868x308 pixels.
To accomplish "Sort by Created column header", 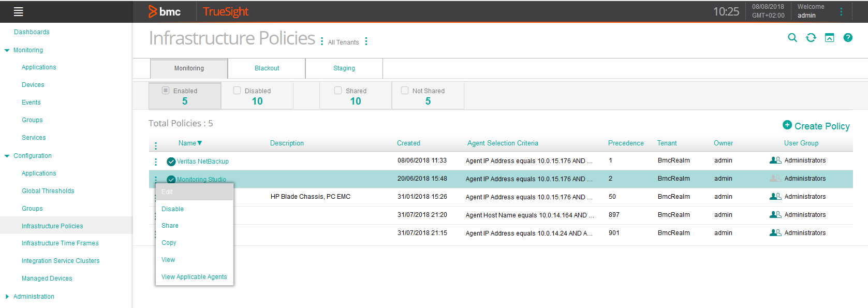I will pos(408,143).
